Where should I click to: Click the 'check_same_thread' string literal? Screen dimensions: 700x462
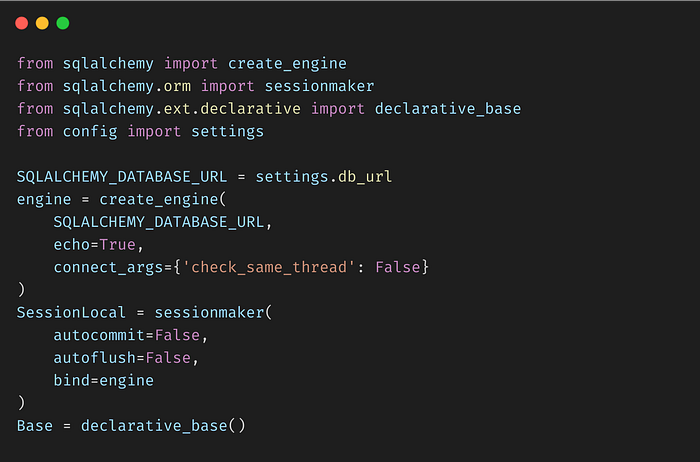[x=269, y=267]
